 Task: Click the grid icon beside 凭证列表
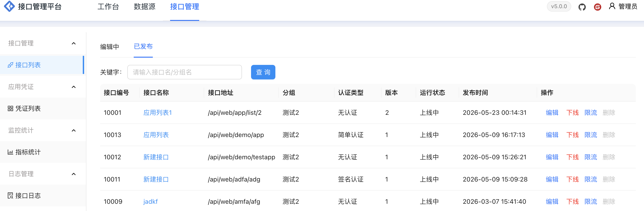(10, 108)
